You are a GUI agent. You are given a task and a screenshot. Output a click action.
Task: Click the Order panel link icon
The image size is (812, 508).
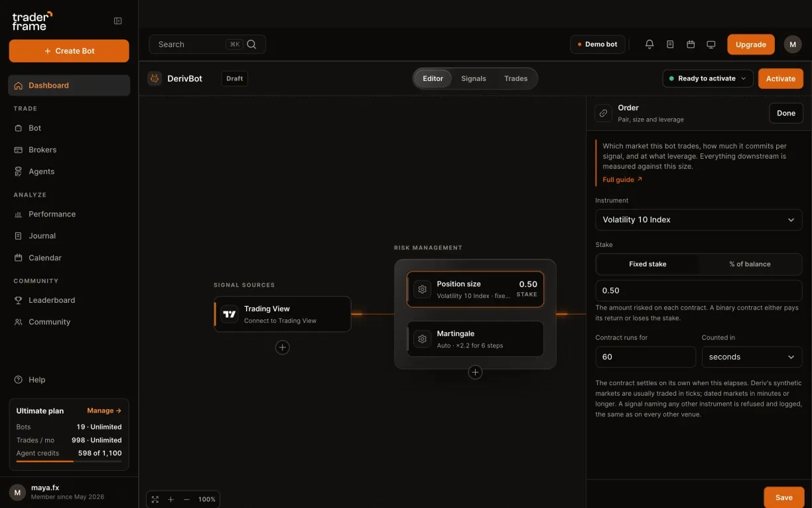pyautogui.click(x=603, y=113)
